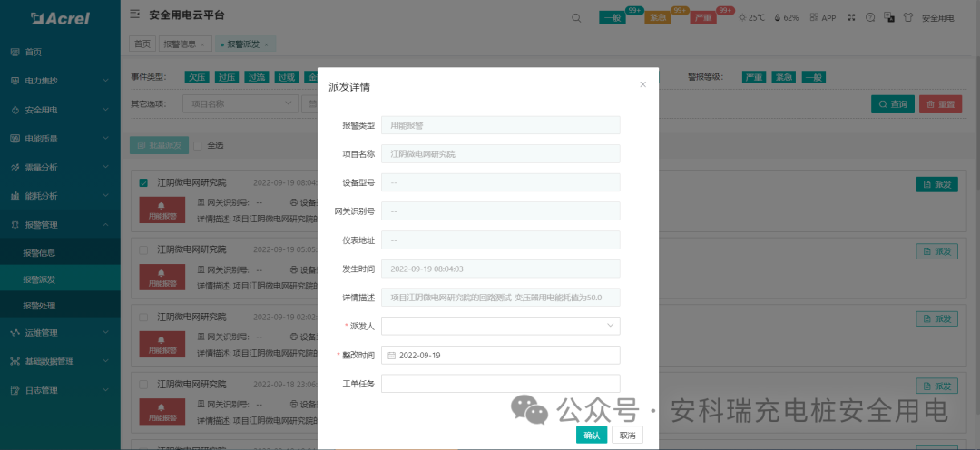Click the 运维管理 sidebar icon
Screen dimensions: 980x450
15,333
